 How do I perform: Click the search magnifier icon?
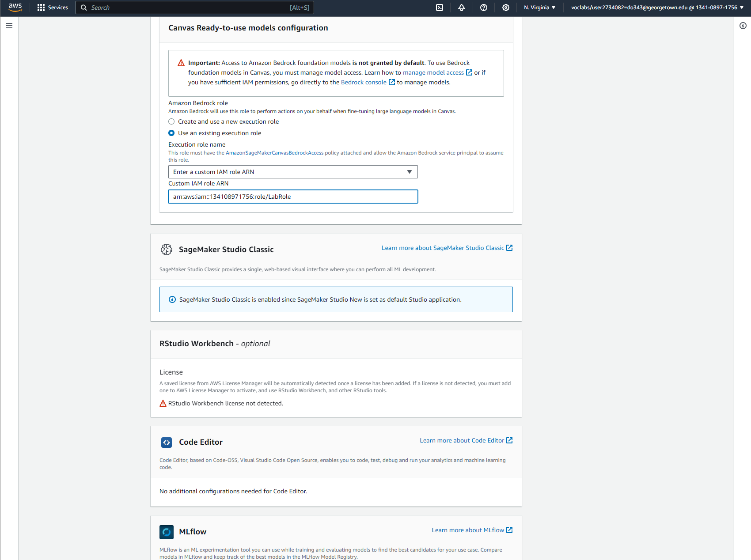coord(83,8)
